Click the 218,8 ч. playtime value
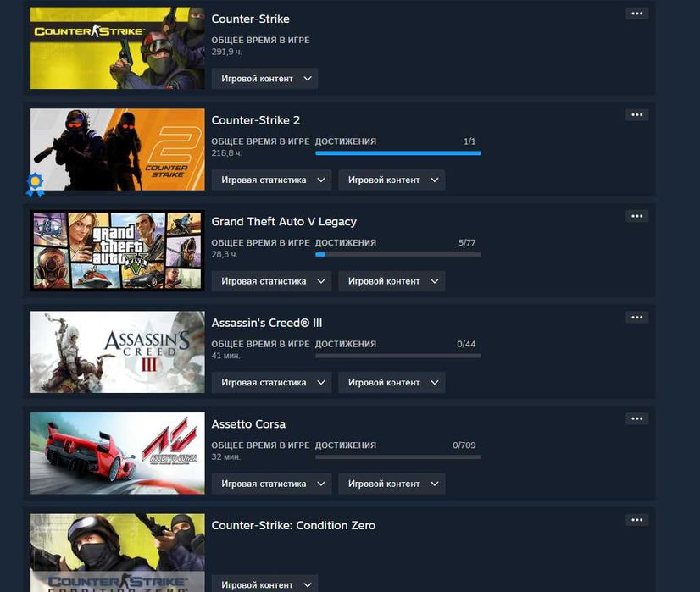This screenshot has width=700, height=592. click(x=227, y=153)
